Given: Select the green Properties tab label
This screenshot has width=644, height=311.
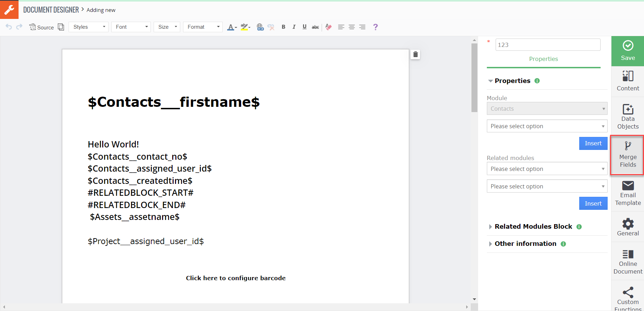Looking at the screenshot, I should [544, 59].
